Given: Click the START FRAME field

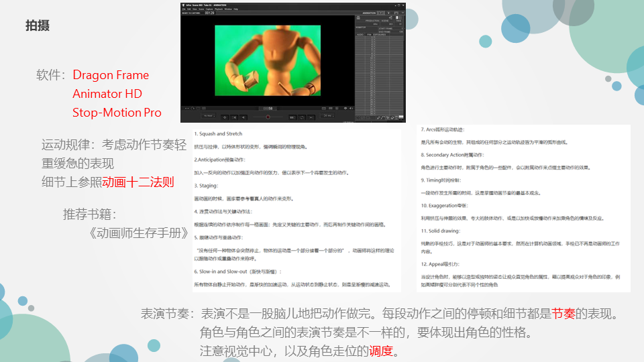Looking at the screenshot, I should [x=391, y=29].
